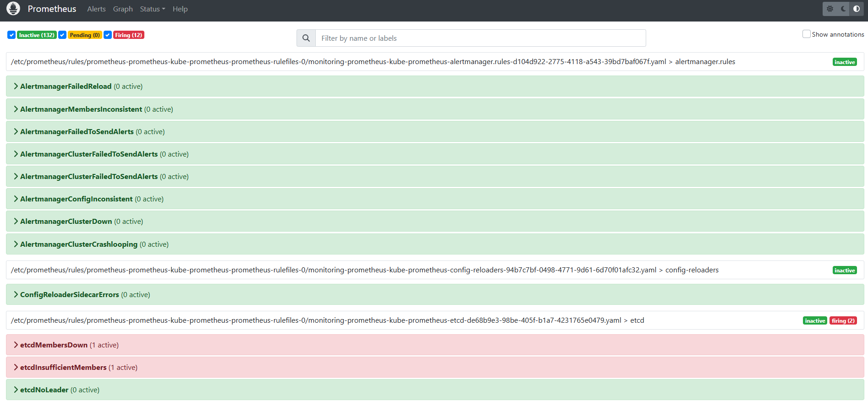Click firing (2) badge on etcd group

coord(843,320)
